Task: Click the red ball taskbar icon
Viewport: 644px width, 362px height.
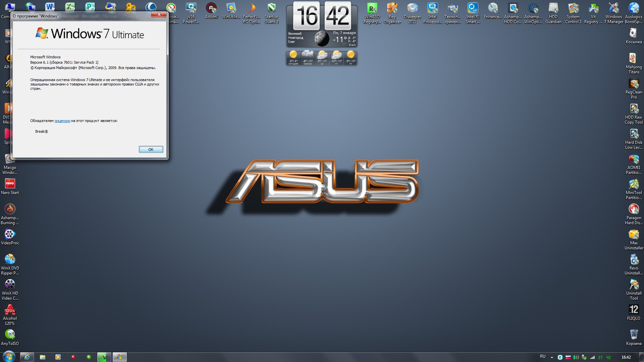Action: tap(73, 357)
